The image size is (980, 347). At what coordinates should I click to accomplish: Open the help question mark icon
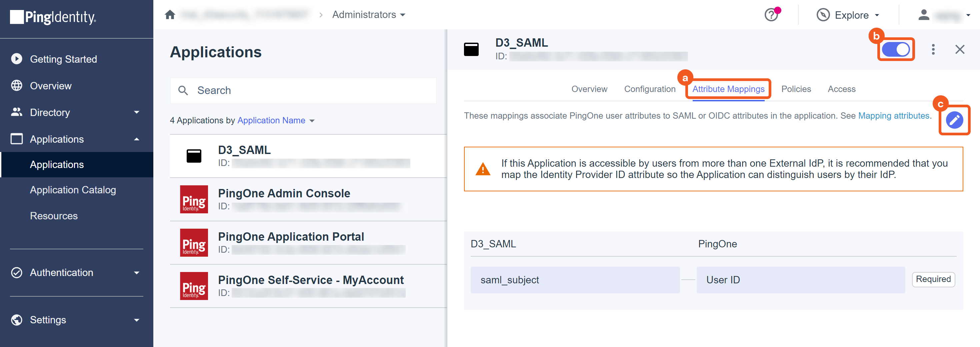771,15
